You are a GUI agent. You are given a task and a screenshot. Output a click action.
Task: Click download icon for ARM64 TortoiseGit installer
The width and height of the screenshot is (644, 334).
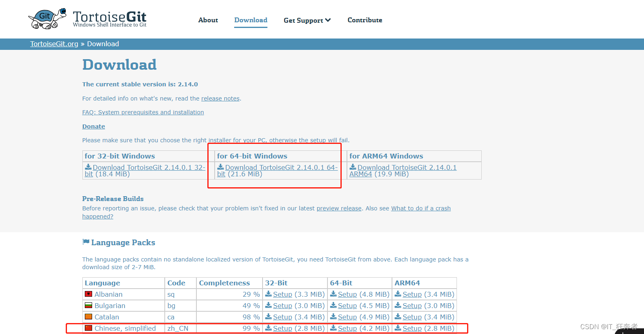pos(353,167)
